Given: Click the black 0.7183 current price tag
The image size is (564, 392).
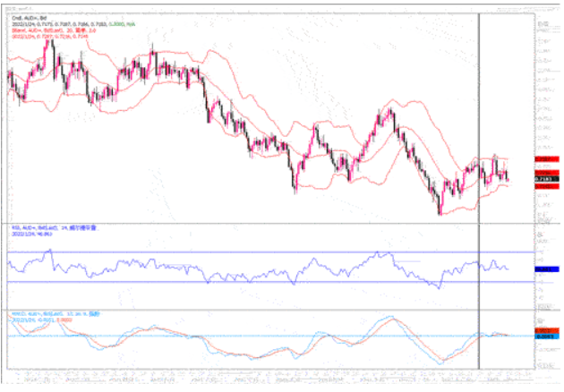Looking at the screenshot, I should (542, 180).
